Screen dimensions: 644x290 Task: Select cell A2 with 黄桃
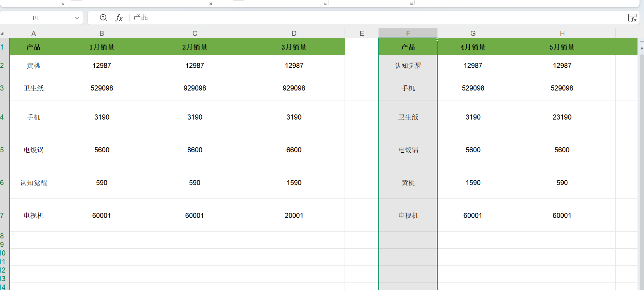pyautogui.click(x=33, y=65)
